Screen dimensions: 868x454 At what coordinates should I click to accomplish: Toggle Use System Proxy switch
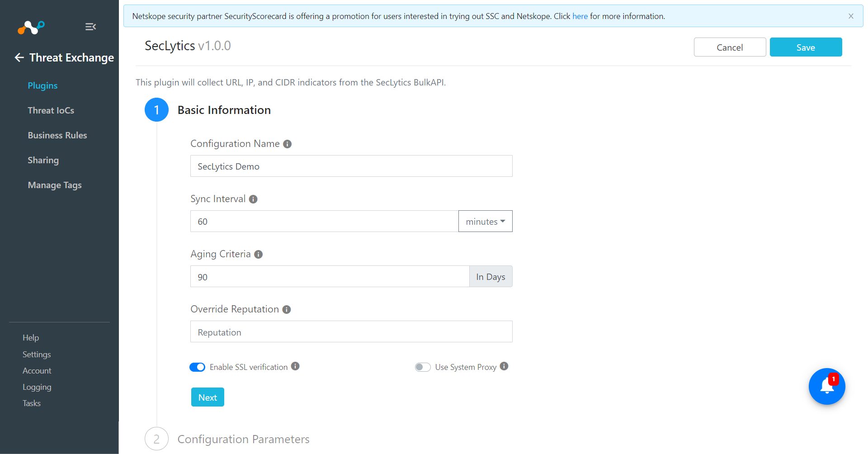(423, 367)
